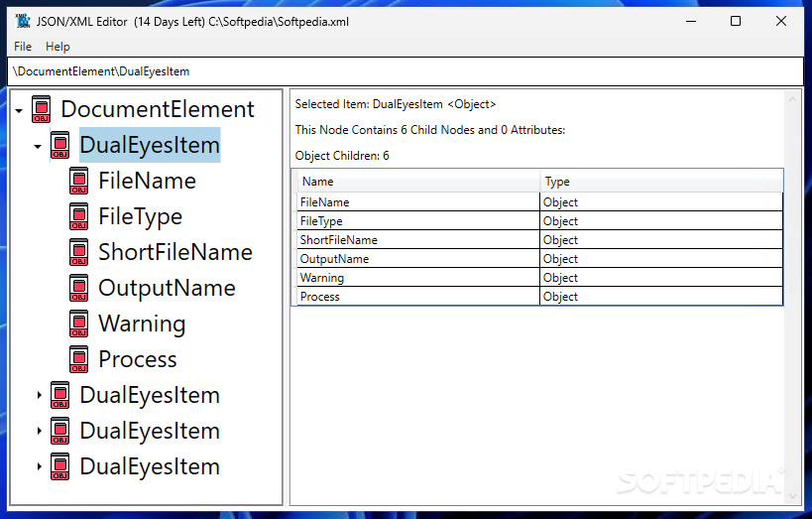Image resolution: width=812 pixels, height=519 pixels.
Task: Click the highlighted DualEyesItem tree label
Action: (x=150, y=145)
